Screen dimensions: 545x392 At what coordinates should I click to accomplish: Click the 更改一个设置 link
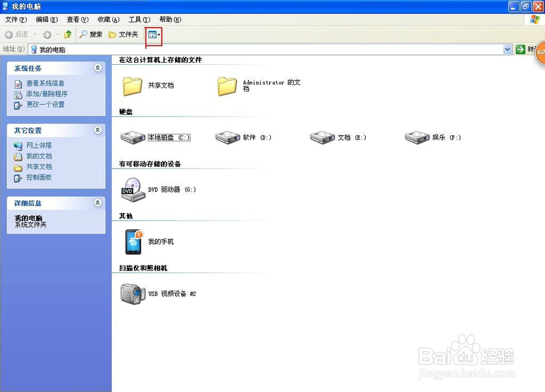(x=45, y=105)
